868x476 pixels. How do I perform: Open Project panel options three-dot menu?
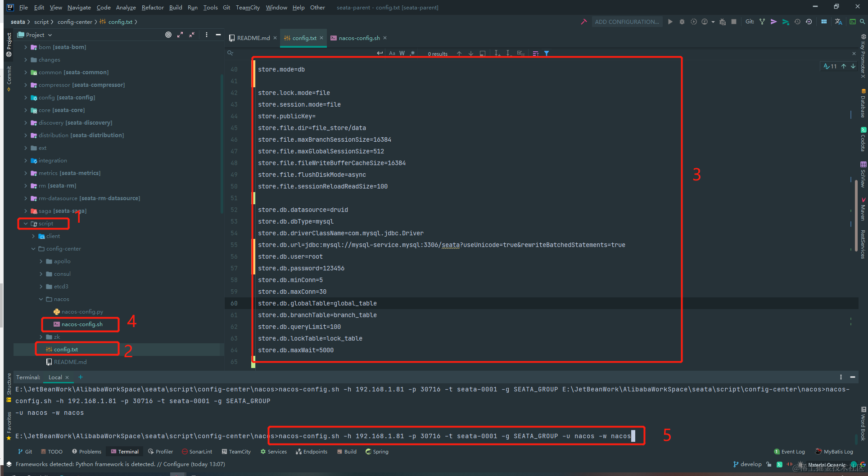coord(207,35)
